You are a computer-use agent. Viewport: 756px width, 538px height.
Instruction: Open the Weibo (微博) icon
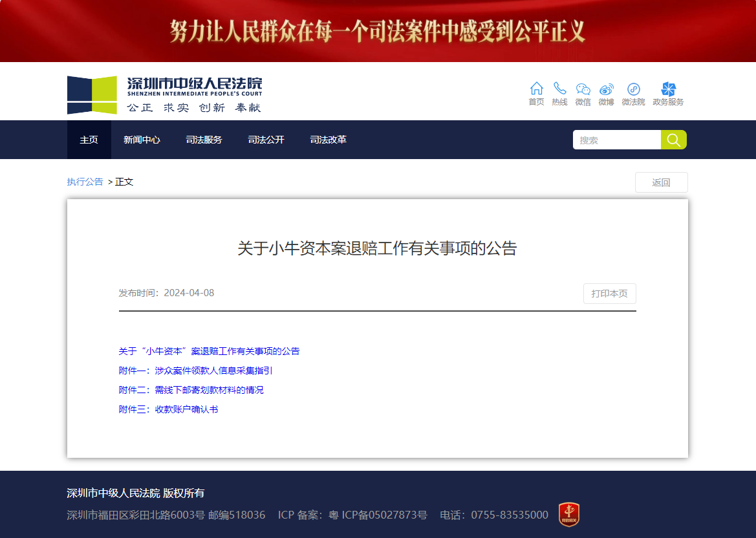(606, 89)
